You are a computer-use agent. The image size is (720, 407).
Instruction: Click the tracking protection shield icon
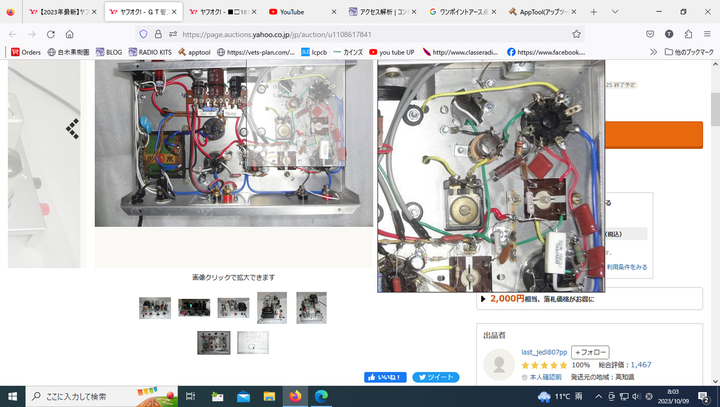click(x=144, y=33)
